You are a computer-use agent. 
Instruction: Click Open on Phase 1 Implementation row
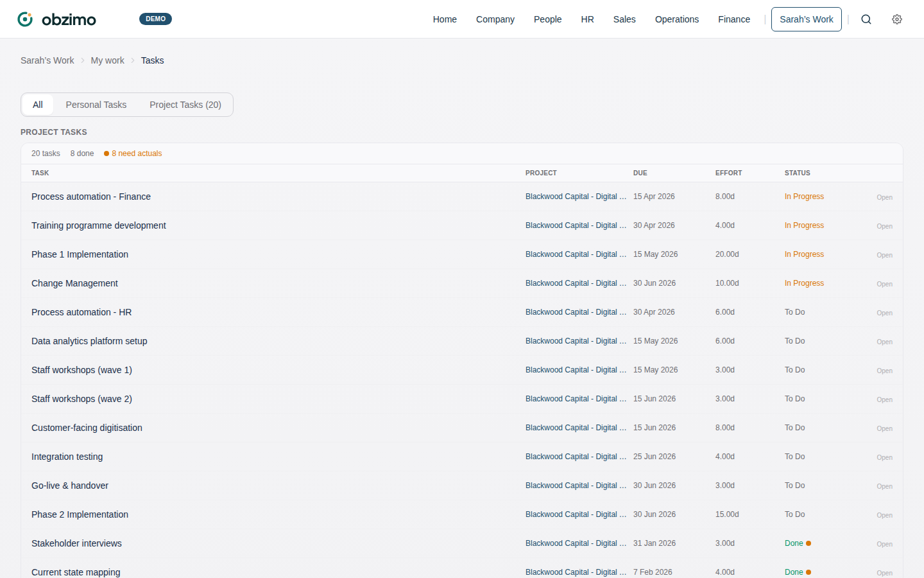click(884, 255)
